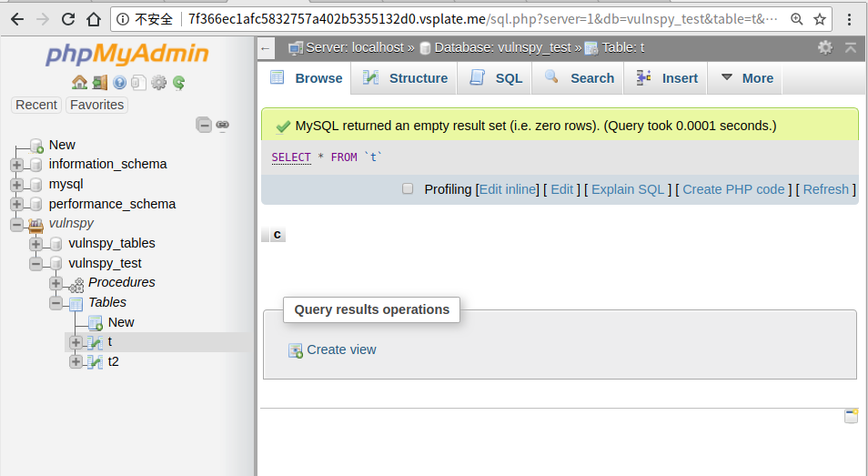
Task: Collapse all navigation tree nodes icon
Action: 204,125
